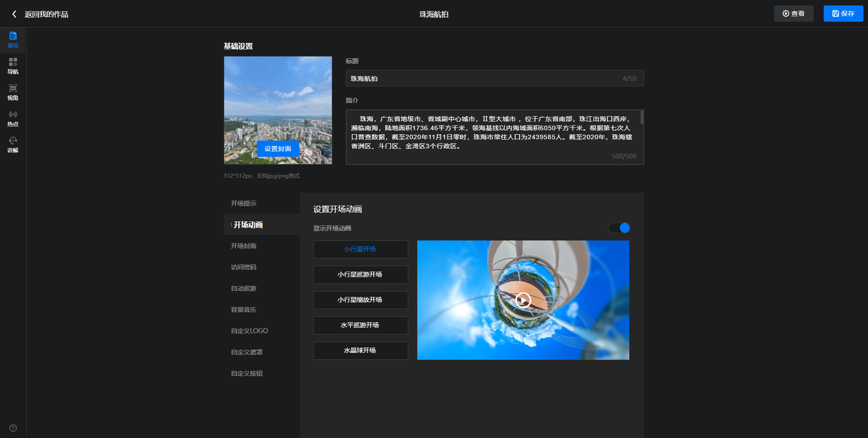Open the 基础 basic settings sidebar icon
This screenshot has height=438, width=868.
(x=13, y=39)
